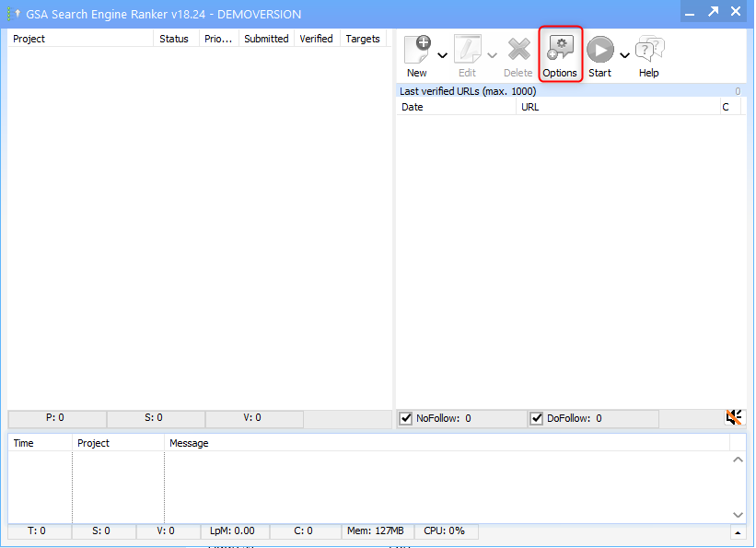Viewport: 756px width, 548px height.
Task: Click the 'Mem: 127MB' status entry
Action: pyautogui.click(x=376, y=531)
